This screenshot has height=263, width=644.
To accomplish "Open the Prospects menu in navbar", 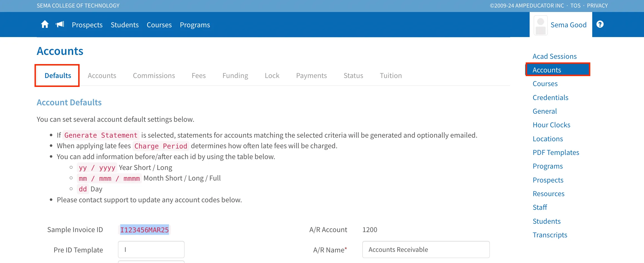I will pyautogui.click(x=87, y=25).
